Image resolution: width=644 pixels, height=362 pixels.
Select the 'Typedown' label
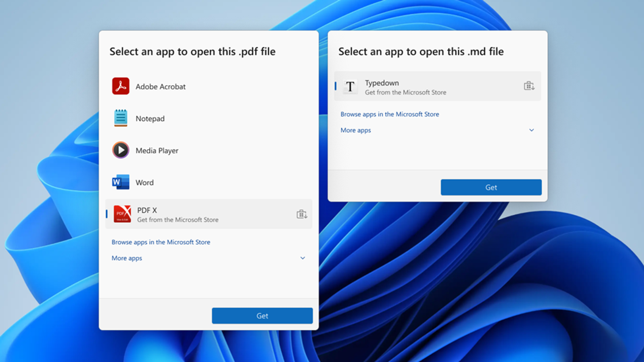[382, 83]
